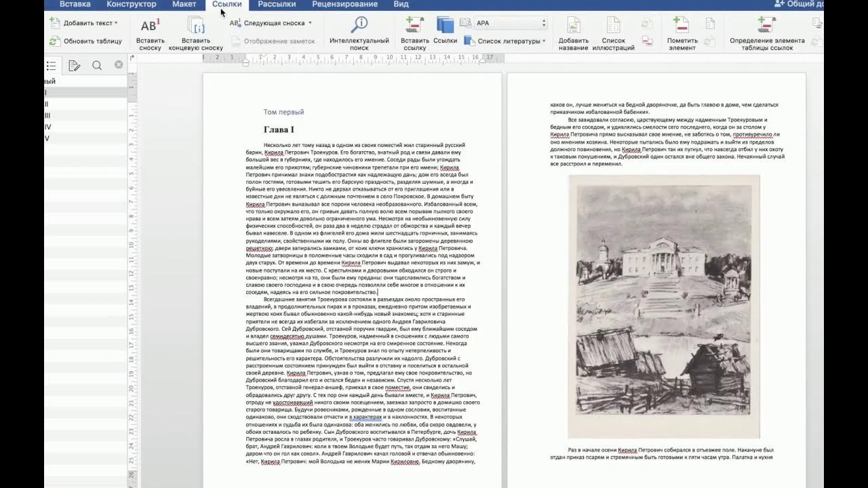This screenshot has height=488, width=868.
Task: Insert a footnote with Вставить сноску
Action: coord(150,34)
